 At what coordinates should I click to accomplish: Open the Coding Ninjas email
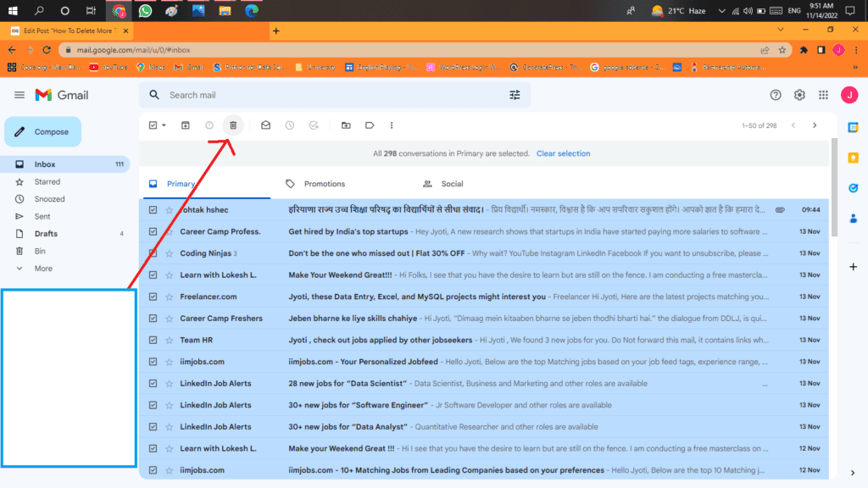click(x=483, y=253)
